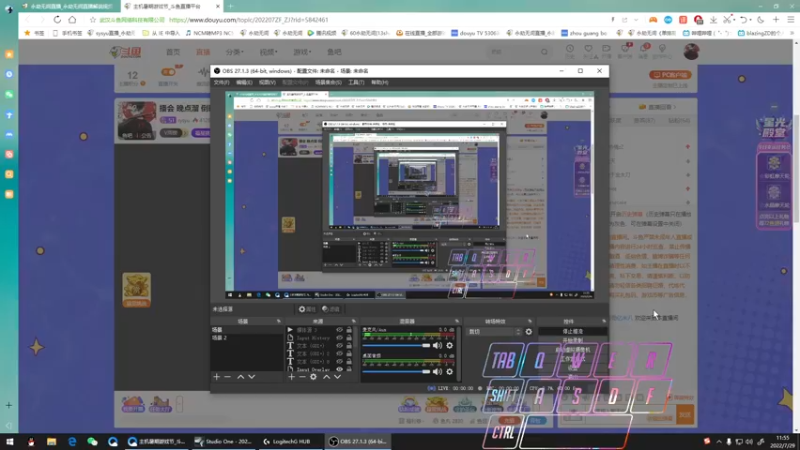This screenshot has height=450, width=800.
Task: Open the 分类 dropdown in Douyu navigation
Action: [235, 52]
